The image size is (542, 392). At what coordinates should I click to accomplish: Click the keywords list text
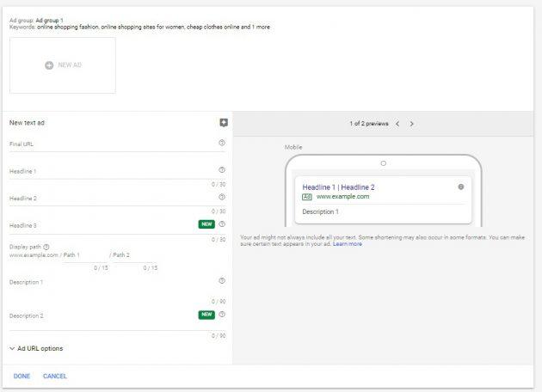[153, 27]
